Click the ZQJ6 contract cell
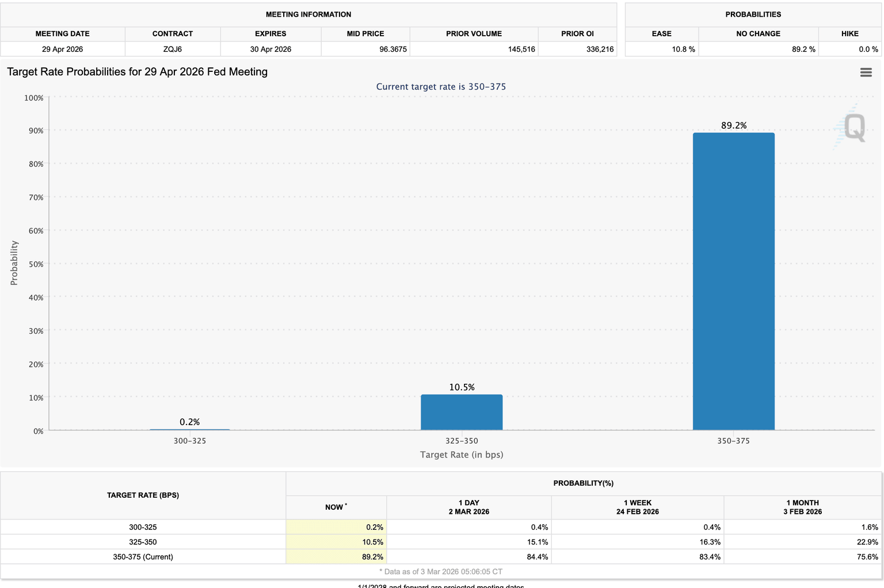884x588 pixels. point(173,49)
